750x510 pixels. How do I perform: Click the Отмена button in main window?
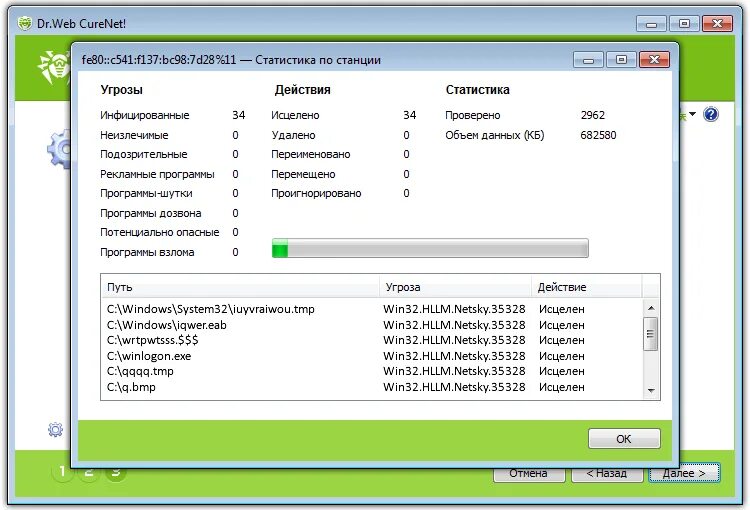529,474
